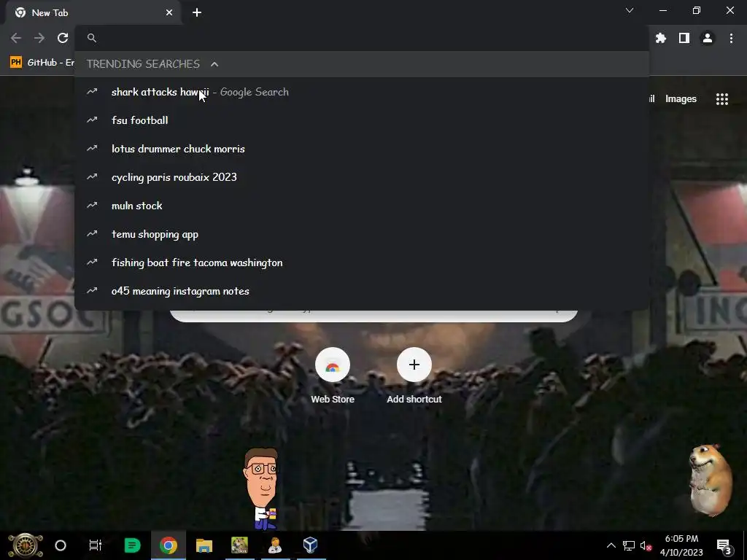Open Cortana search circle in taskbar

coord(61,545)
